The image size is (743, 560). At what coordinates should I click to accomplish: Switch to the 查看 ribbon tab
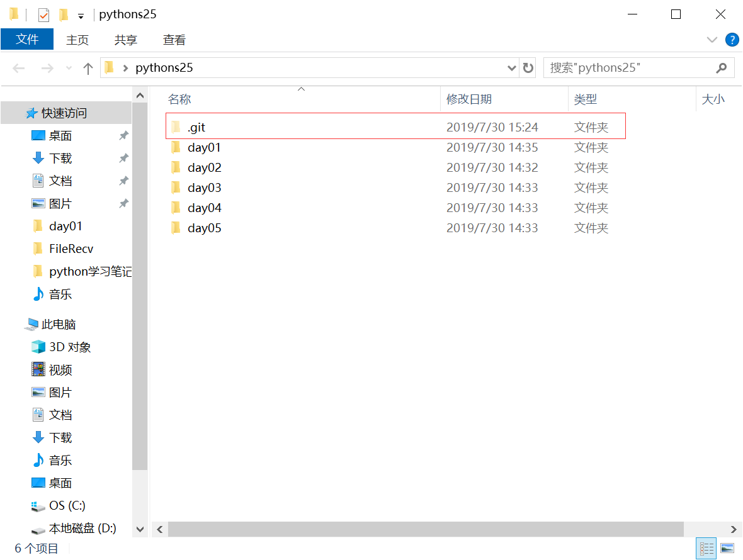[174, 40]
